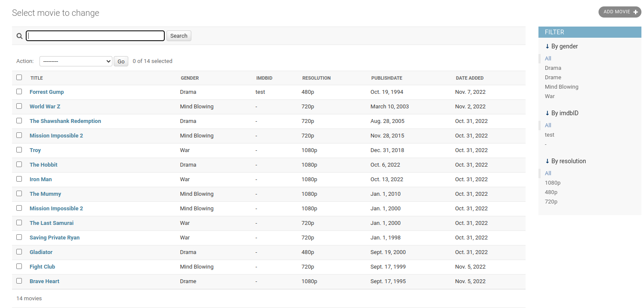This screenshot has width=644, height=308.
Task: Open the Fight Club link
Action: coord(42,267)
